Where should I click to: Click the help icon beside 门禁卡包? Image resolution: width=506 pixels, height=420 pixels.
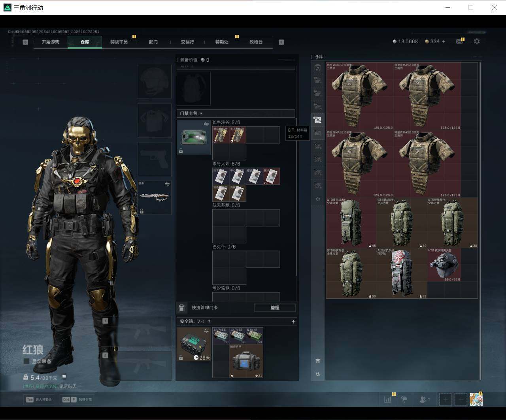tap(201, 113)
